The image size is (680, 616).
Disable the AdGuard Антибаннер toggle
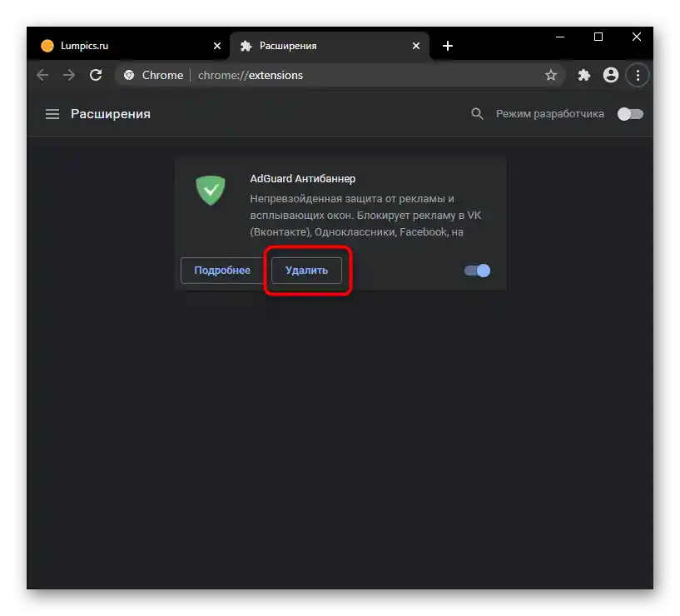point(477,271)
